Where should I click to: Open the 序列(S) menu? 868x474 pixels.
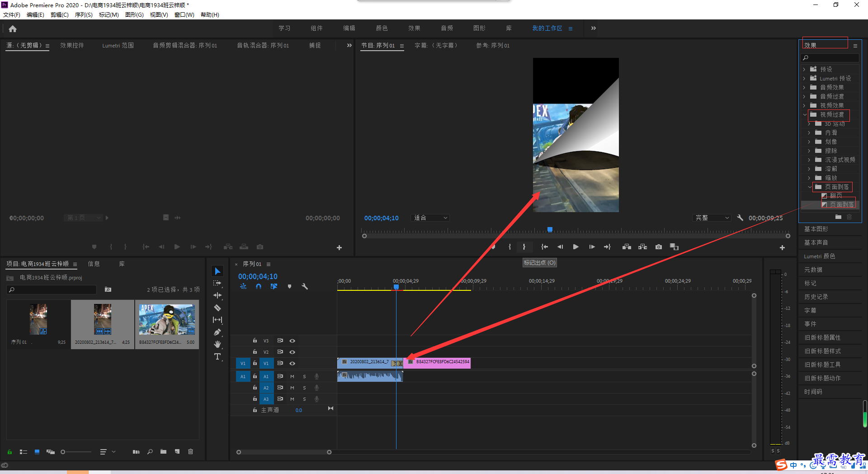pos(84,15)
